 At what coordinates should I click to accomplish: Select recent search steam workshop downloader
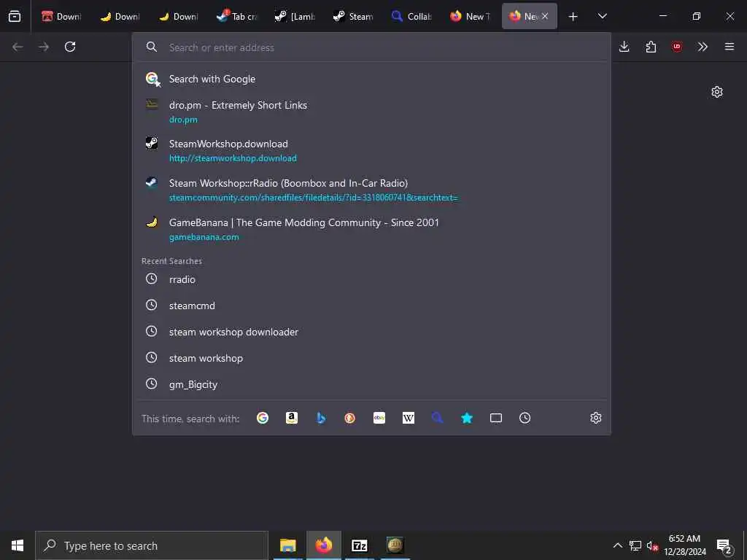pyautogui.click(x=371, y=332)
